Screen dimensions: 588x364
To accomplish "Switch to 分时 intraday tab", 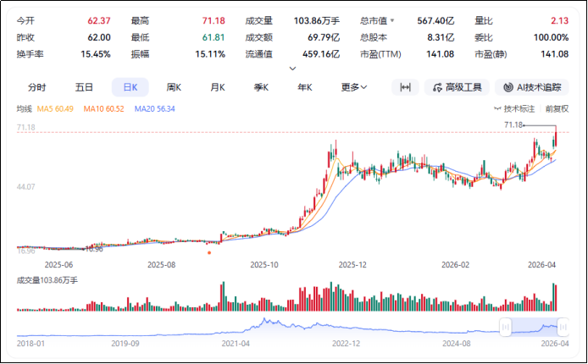I will [36, 87].
